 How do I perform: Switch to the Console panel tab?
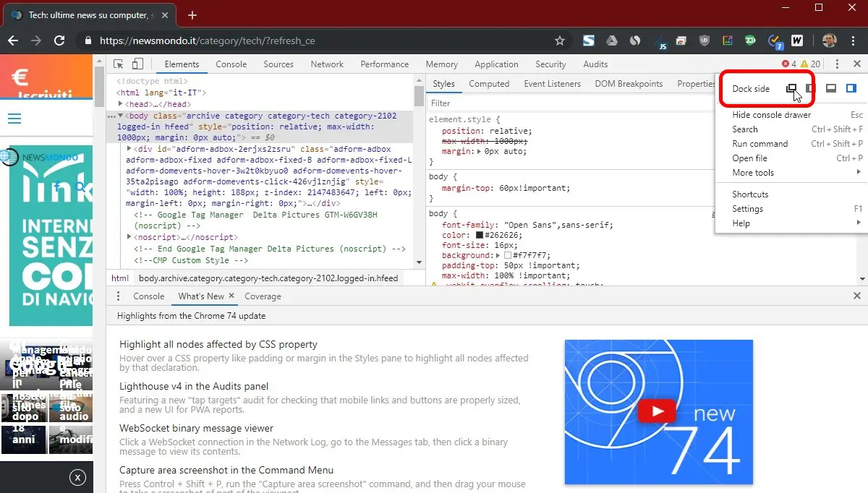[x=231, y=64]
